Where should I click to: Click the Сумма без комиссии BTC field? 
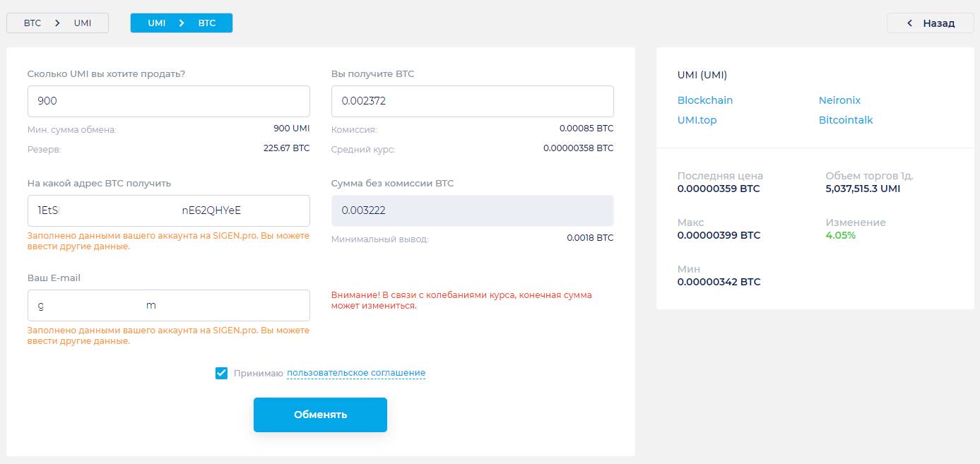pyautogui.click(x=473, y=210)
